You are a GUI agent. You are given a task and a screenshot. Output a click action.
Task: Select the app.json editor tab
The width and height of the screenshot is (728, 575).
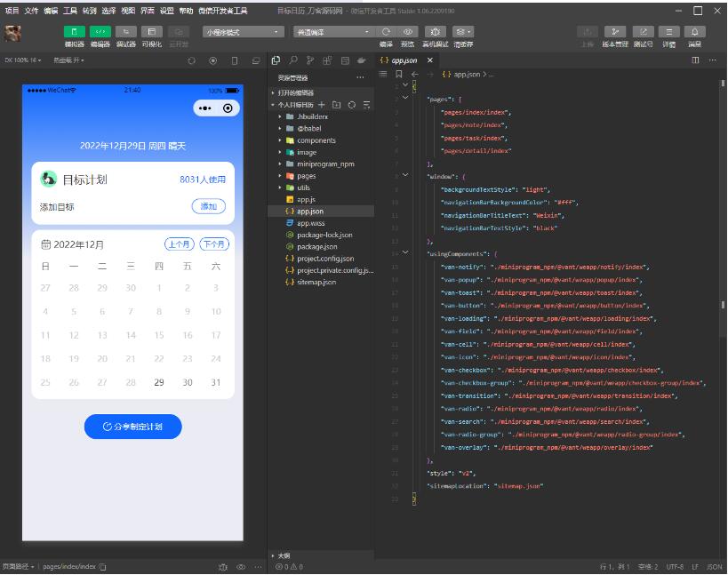404,60
